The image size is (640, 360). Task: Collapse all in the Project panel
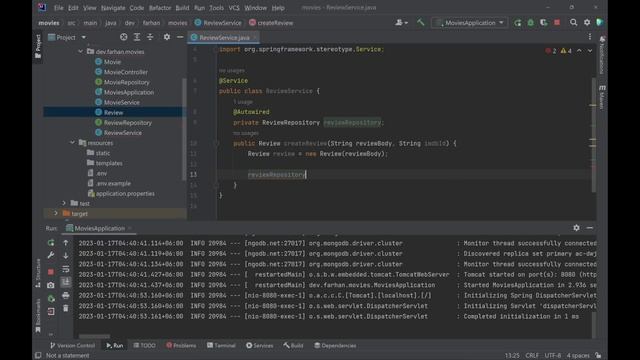click(x=150, y=37)
